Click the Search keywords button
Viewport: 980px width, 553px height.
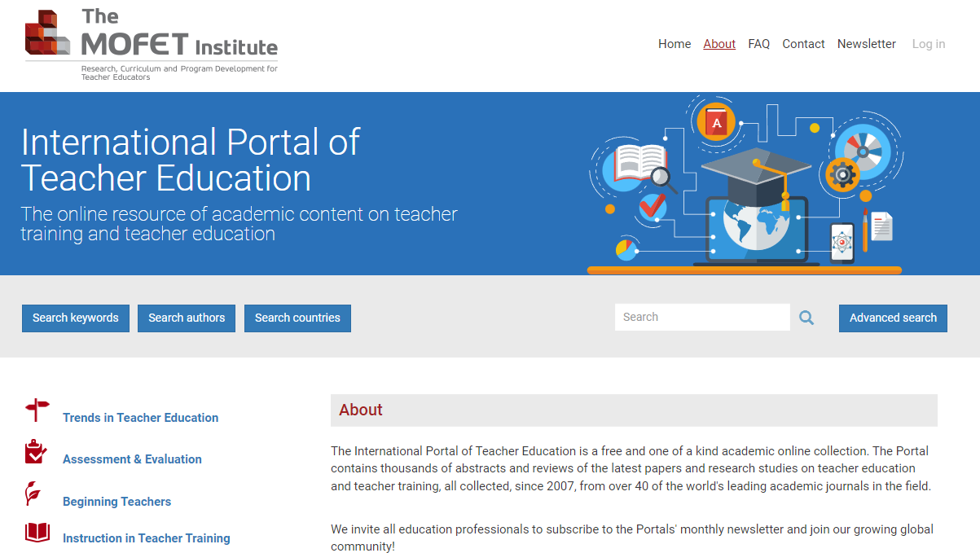point(76,318)
